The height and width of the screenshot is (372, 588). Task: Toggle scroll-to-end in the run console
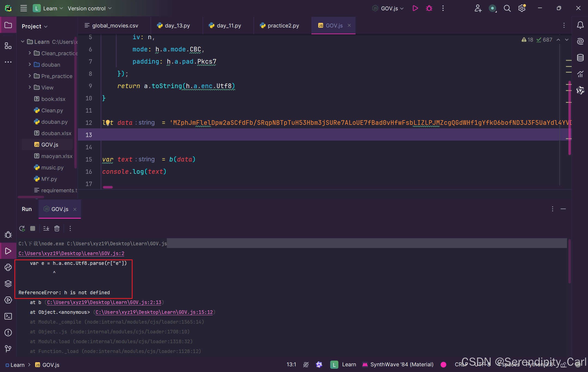coord(46,228)
